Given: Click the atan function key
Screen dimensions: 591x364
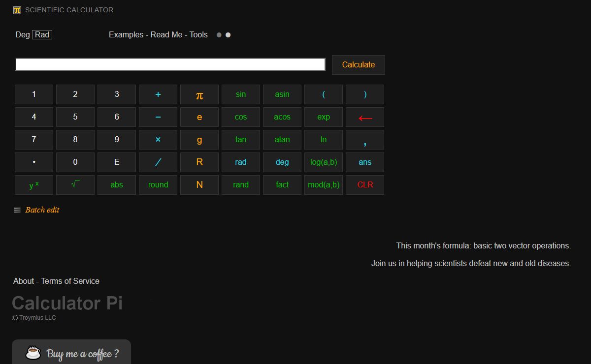Looking at the screenshot, I should tap(282, 140).
